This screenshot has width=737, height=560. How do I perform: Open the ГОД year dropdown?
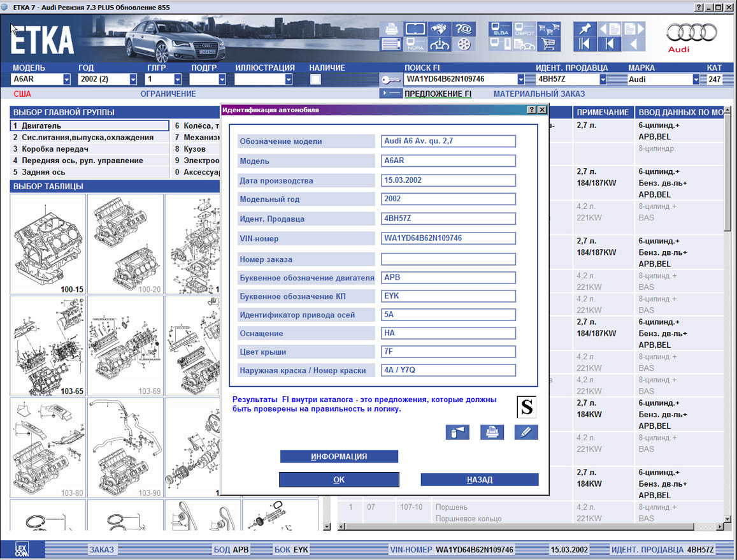(x=133, y=80)
